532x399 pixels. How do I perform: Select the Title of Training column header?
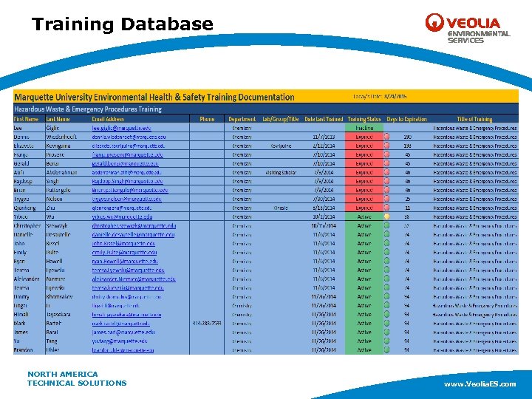(474, 119)
